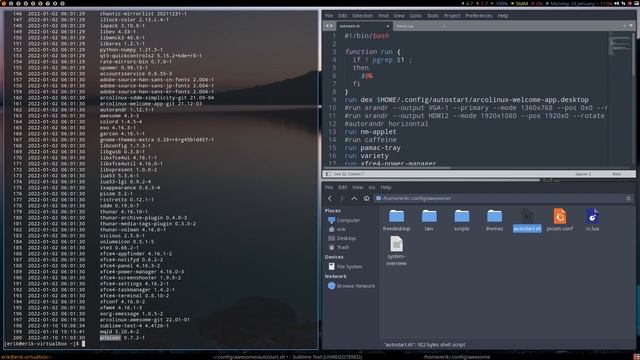Viewport: 640px width, 360px height.
Task: Click the Thunar entry in bottom tasklist
Action: (456, 357)
